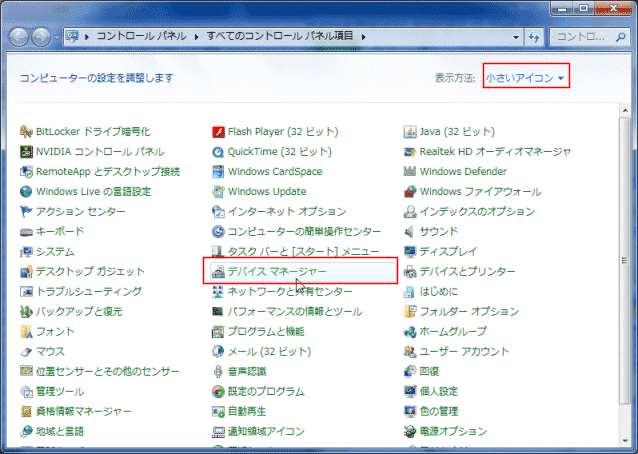Click the 地域と言語 link
The height and width of the screenshot is (454, 638).
60,431
